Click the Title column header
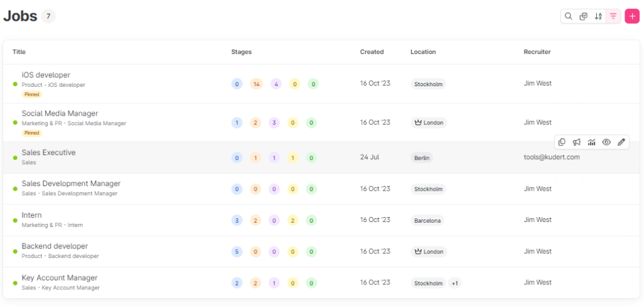Image resolution: width=644 pixels, height=307 pixels. 19,52
